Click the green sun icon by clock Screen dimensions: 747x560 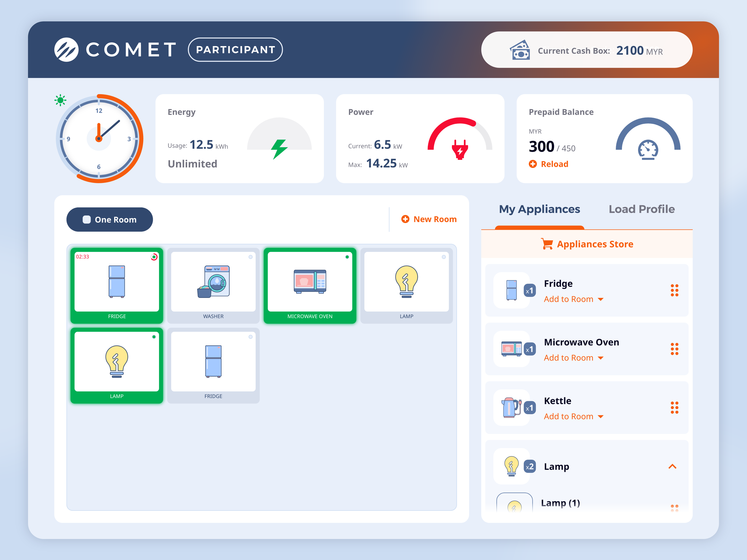60,100
